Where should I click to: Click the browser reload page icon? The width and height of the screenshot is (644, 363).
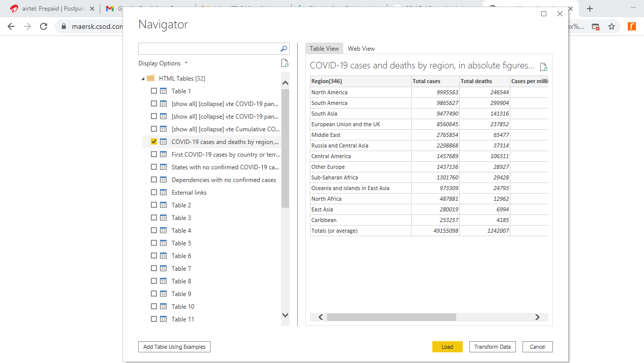pyautogui.click(x=44, y=26)
